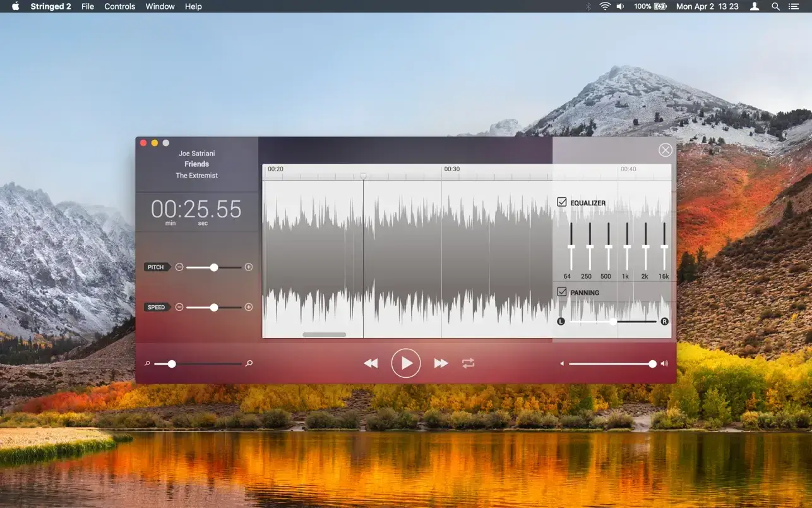Click the 64 Hz equalizer slider
This screenshot has height=508, width=812.
(571, 247)
